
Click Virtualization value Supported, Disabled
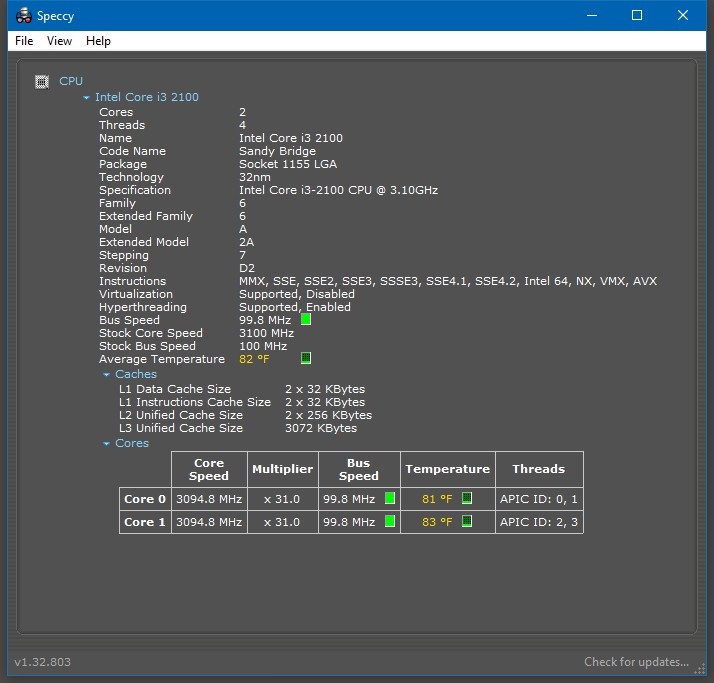(x=297, y=294)
